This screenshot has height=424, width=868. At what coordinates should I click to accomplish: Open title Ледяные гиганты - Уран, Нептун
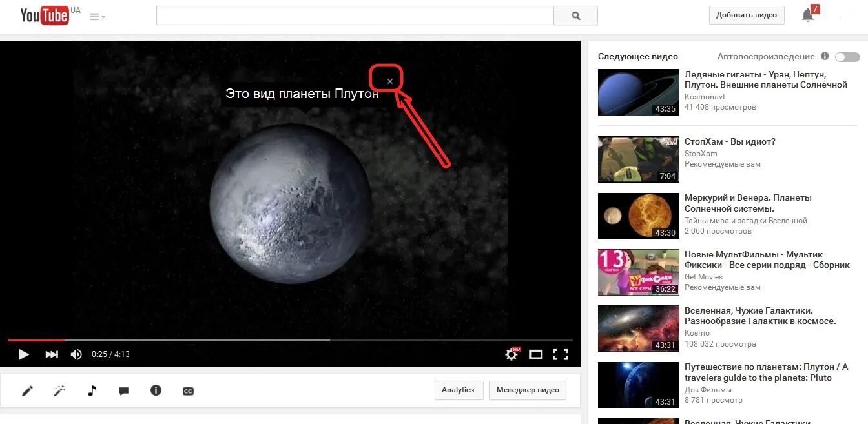coord(766,79)
